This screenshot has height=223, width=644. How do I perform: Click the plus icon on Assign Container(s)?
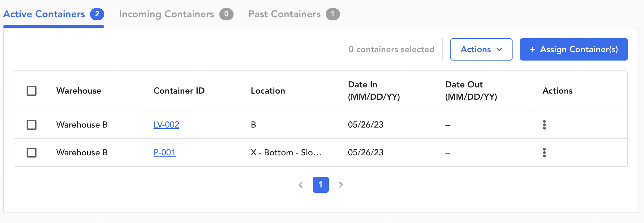pos(532,49)
